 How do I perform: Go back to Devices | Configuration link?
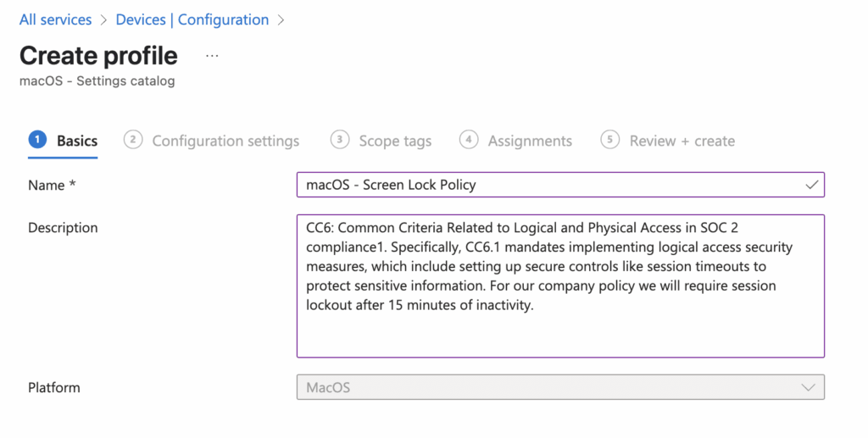[x=192, y=19]
